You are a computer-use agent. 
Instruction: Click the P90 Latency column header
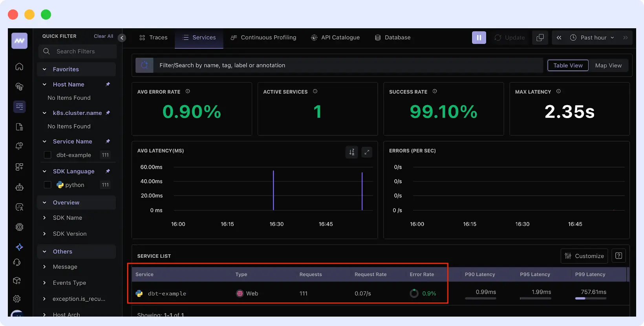point(480,274)
